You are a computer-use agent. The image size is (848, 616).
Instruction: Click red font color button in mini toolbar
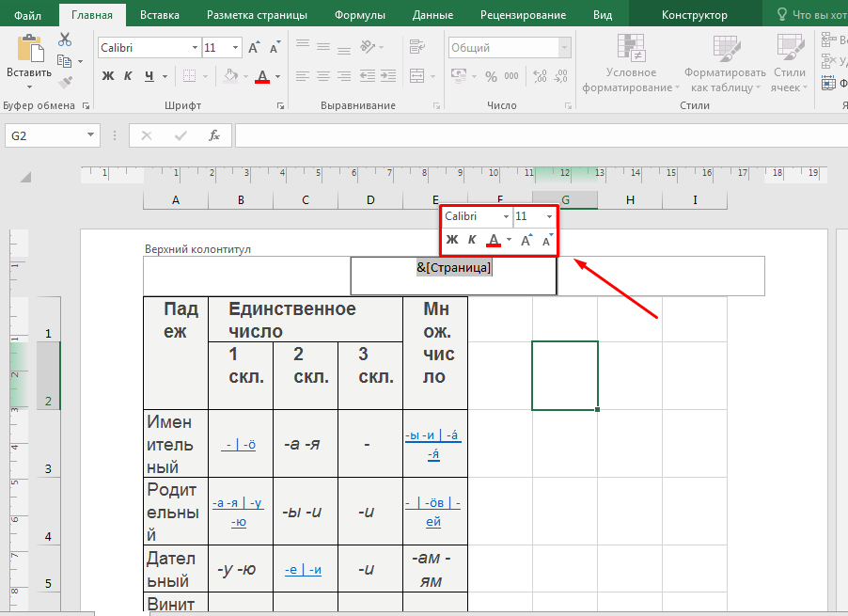pyautogui.click(x=494, y=240)
